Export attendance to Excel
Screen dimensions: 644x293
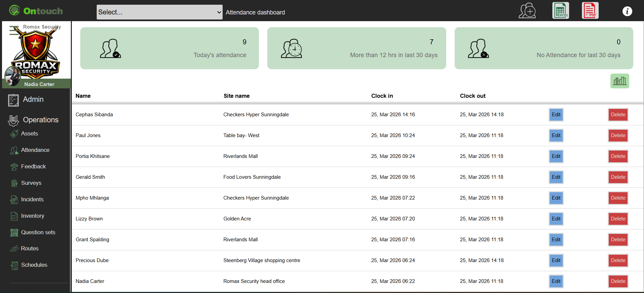[560, 11]
